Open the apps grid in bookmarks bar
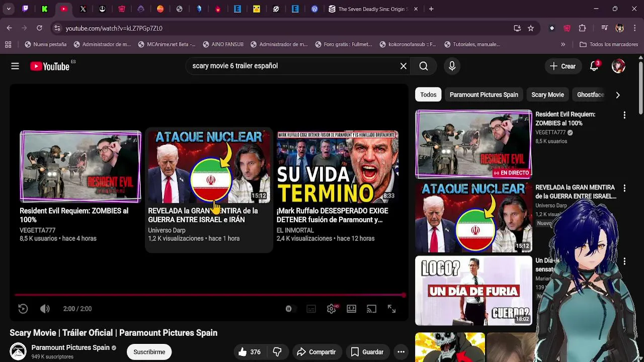This screenshot has height=362, width=644. [x=8, y=44]
